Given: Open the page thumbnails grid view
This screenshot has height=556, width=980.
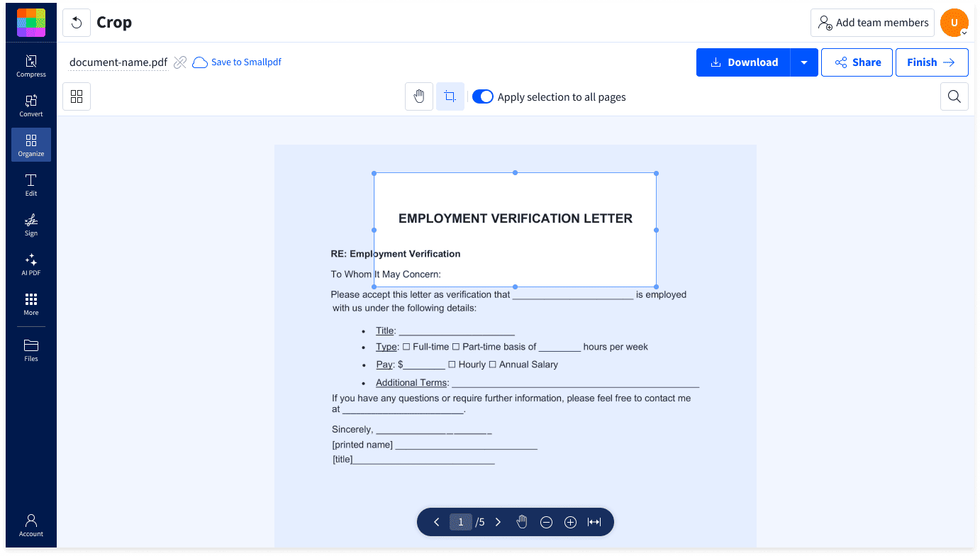Looking at the screenshot, I should (77, 96).
